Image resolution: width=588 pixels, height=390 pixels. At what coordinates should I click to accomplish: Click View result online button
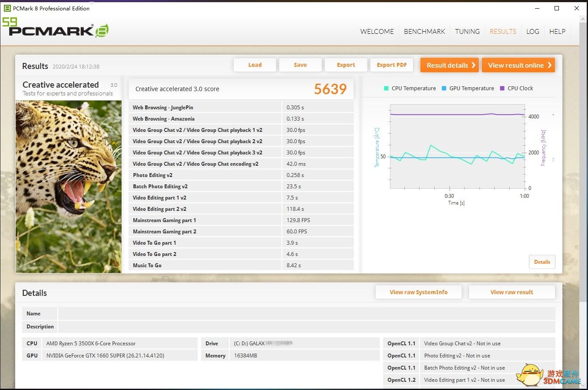518,65
